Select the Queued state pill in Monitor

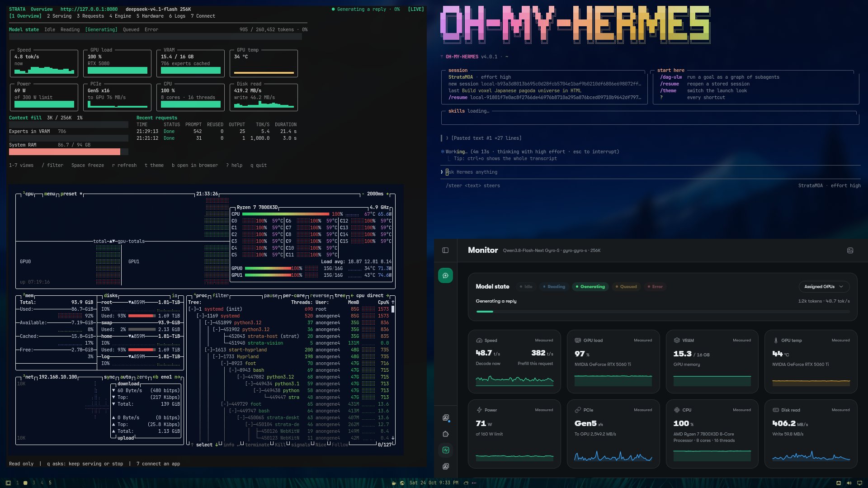pyautogui.click(x=626, y=286)
